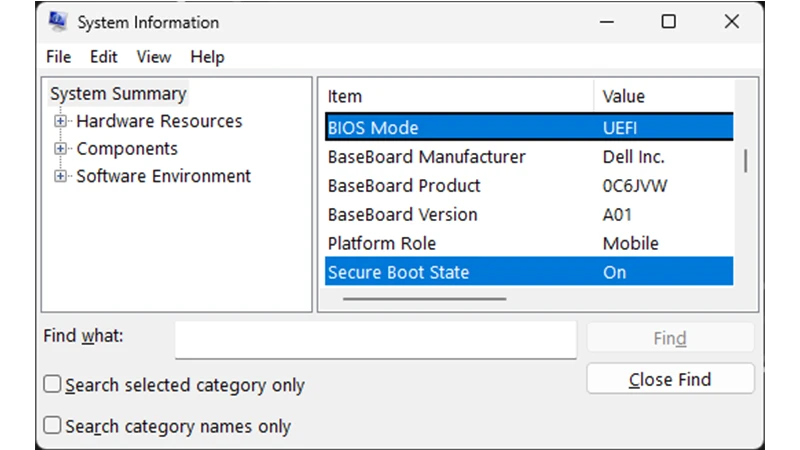
Task: Enable Search selected category only checkbox
Action: (x=53, y=385)
